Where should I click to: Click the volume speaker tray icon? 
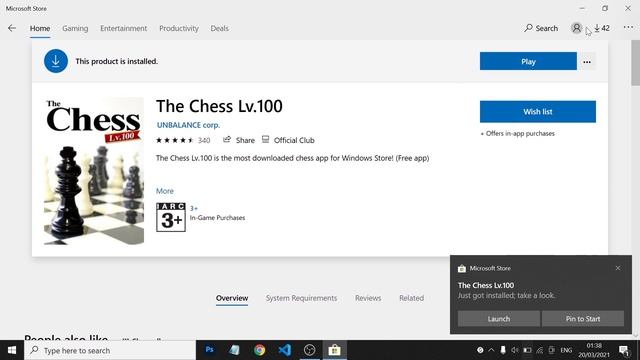tap(515, 350)
